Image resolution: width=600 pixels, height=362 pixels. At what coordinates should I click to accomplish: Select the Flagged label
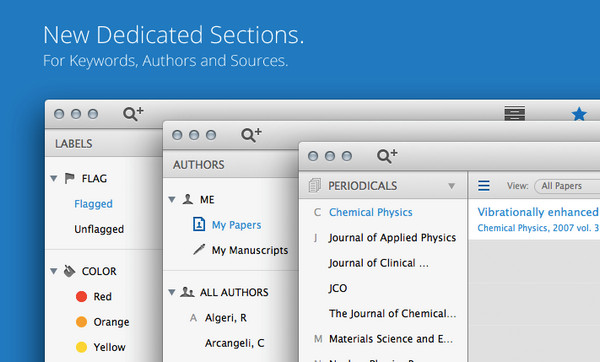pyautogui.click(x=93, y=204)
